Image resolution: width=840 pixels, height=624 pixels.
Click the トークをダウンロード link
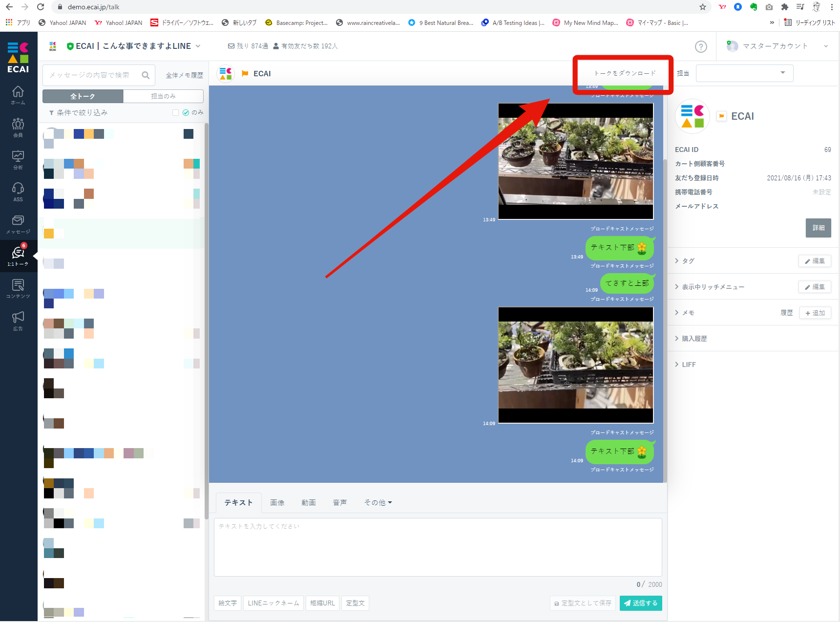click(x=625, y=73)
